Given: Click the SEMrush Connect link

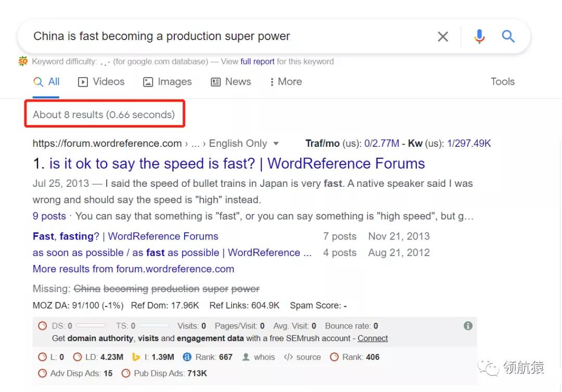Looking at the screenshot, I should click(373, 338).
